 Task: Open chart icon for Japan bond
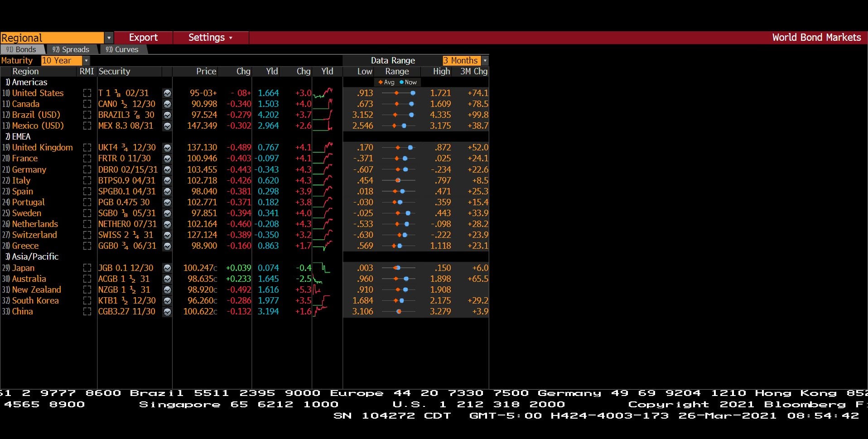pyautogui.click(x=167, y=268)
